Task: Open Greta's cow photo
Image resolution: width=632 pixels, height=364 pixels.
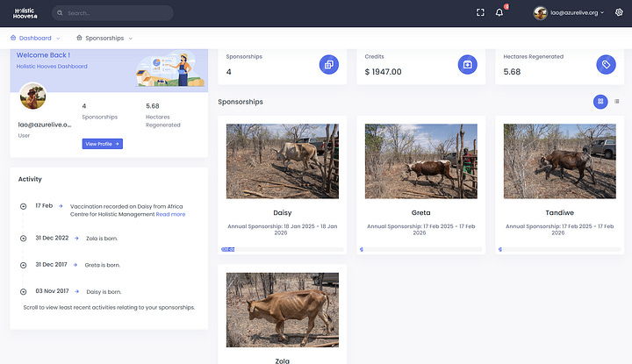Action: click(420, 161)
